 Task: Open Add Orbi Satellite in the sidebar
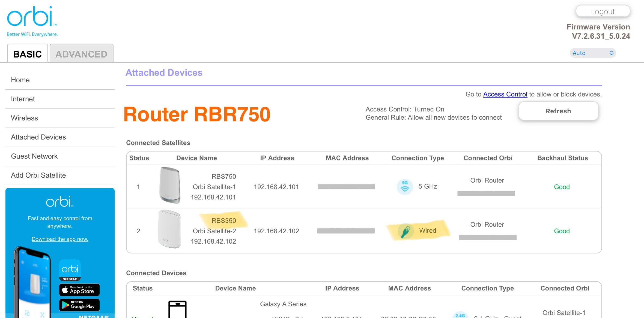(60, 175)
